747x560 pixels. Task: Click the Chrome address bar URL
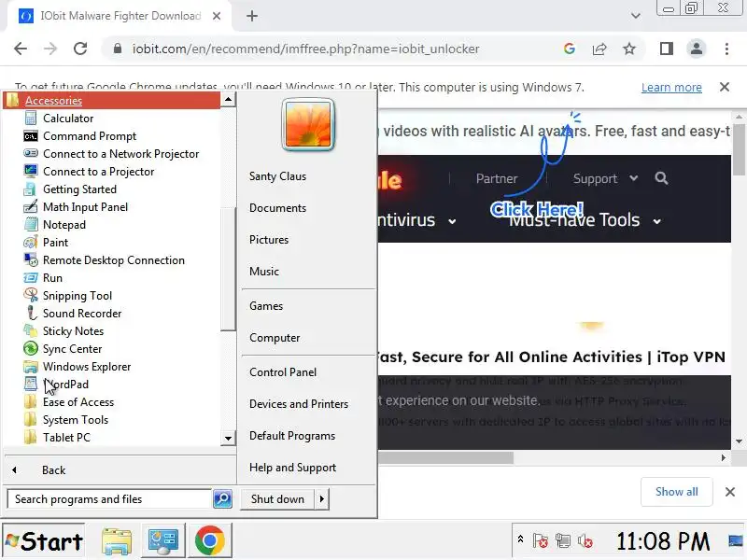click(305, 49)
